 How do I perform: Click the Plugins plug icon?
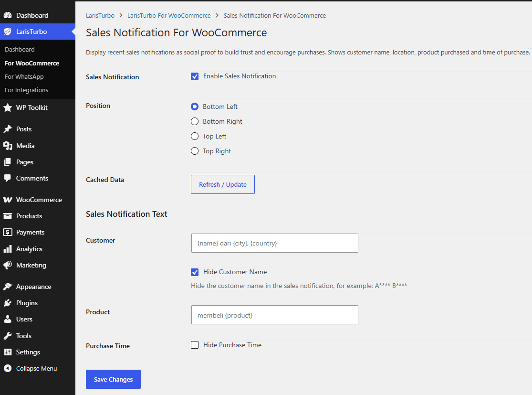(8, 303)
